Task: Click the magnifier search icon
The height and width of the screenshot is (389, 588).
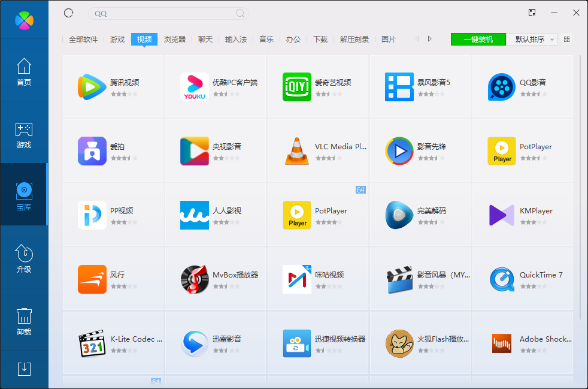Action: point(240,14)
